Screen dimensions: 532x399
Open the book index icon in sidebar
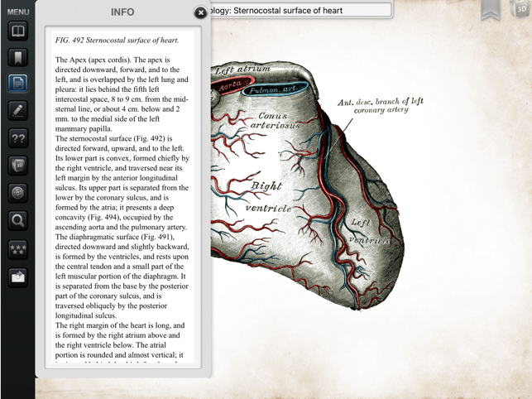pos(17,32)
